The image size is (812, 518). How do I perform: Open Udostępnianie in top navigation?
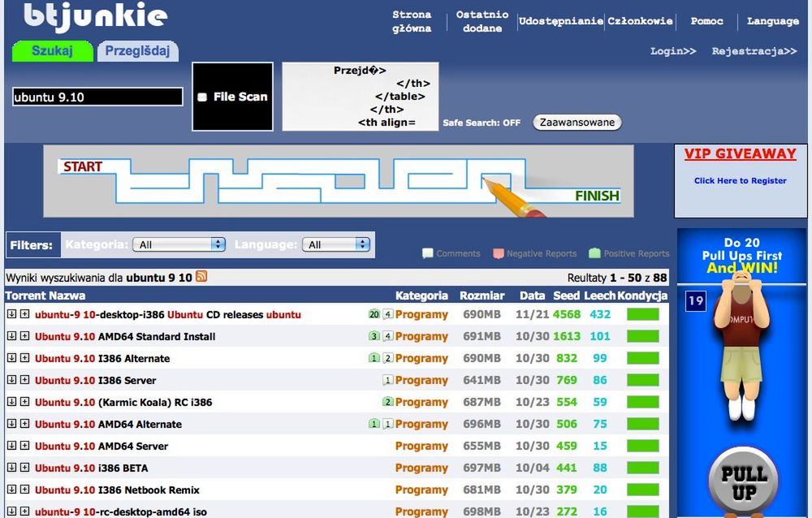561,21
